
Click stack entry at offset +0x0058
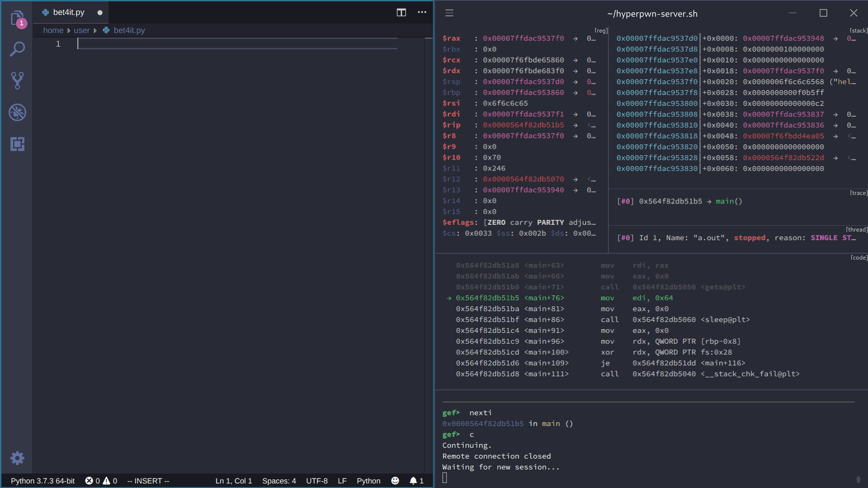(736, 158)
